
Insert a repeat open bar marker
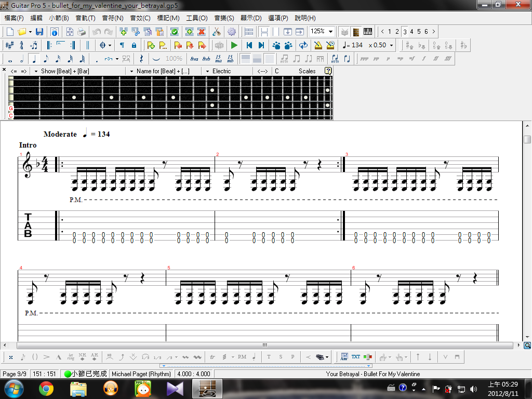[x=49, y=45]
